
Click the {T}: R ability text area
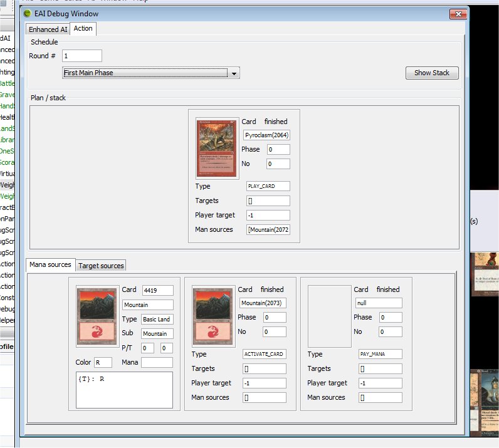[124, 390]
